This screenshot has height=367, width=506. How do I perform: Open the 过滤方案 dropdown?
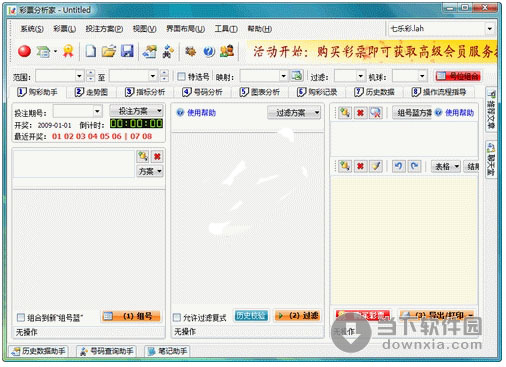click(x=294, y=113)
